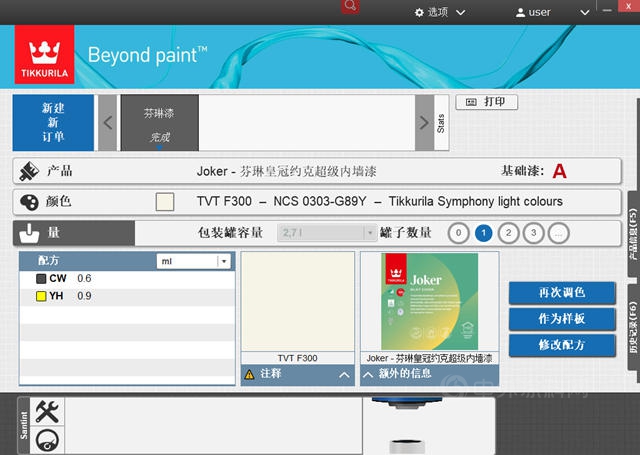Click the paintbrush product icon

pyautogui.click(x=29, y=171)
